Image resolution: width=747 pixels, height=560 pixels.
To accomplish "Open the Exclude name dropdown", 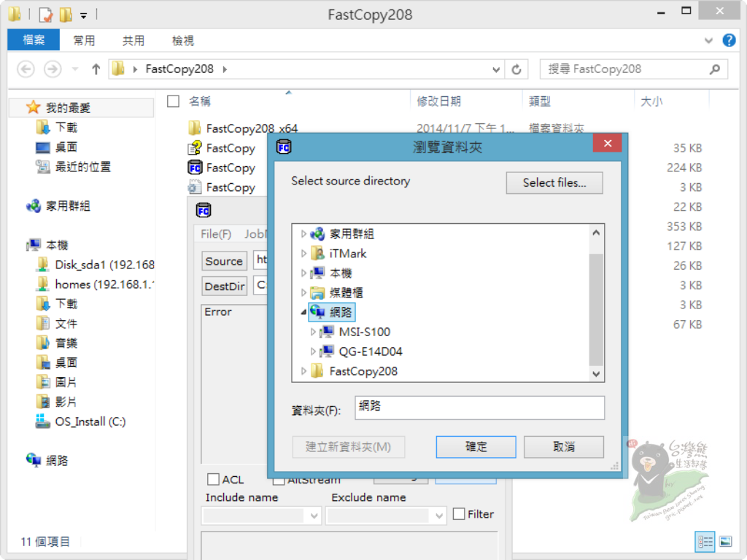I will [439, 516].
